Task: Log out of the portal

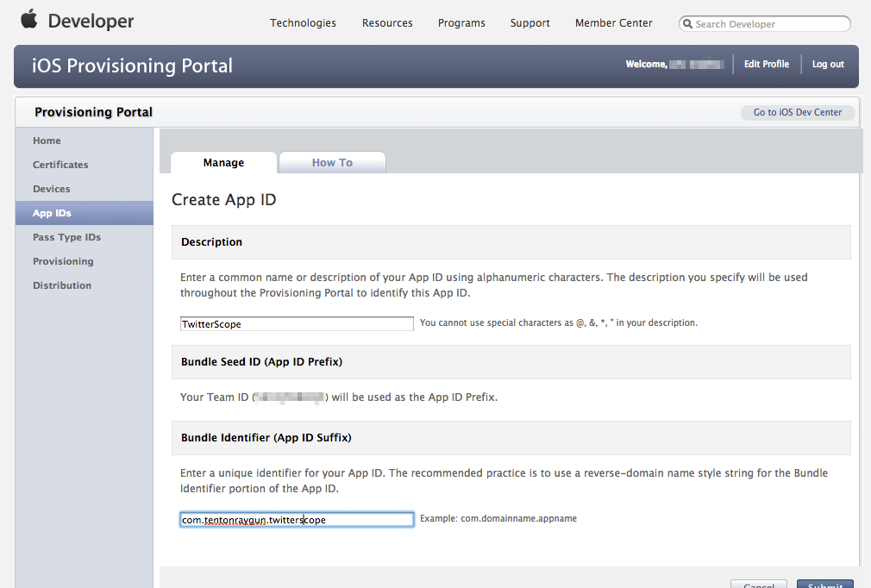Action: pyautogui.click(x=828, y=64)
